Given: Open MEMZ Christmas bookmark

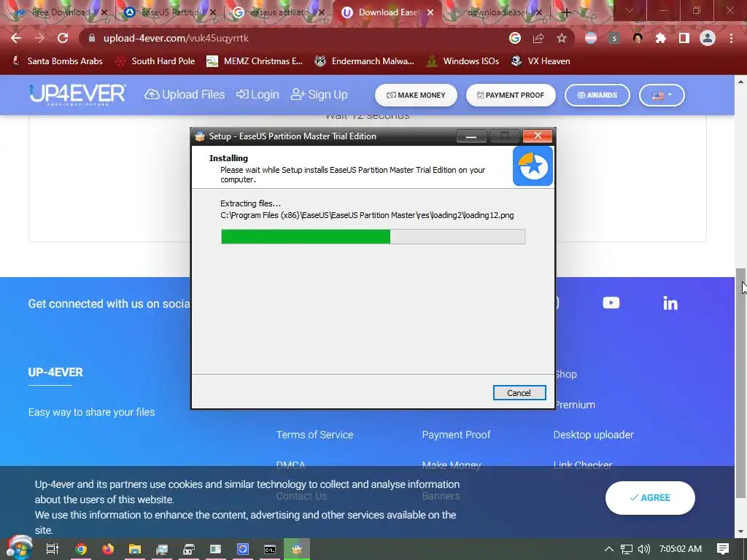Looking at the screenshot, I should [255, 61].
